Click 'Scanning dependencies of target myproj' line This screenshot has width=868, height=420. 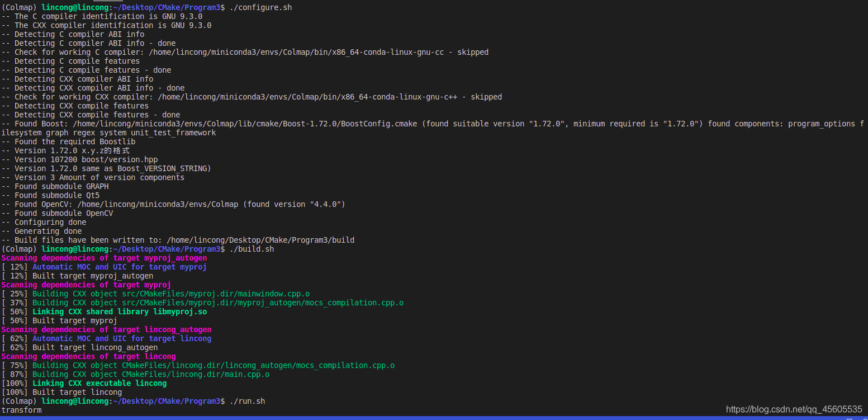[86, 285]
